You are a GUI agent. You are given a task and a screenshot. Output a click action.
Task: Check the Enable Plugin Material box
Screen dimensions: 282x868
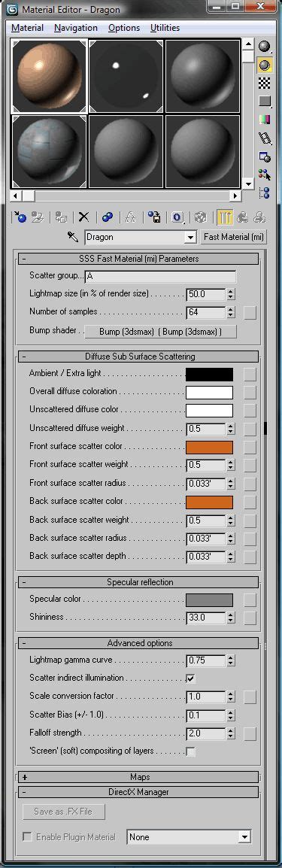(x=27, y=836)
